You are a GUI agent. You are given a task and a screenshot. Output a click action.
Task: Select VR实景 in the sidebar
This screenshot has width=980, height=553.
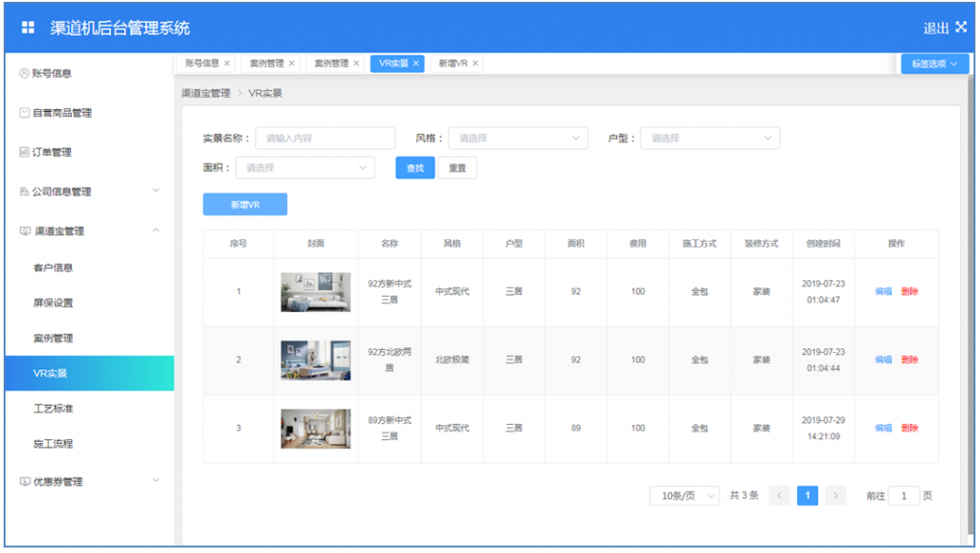[89, 373]
